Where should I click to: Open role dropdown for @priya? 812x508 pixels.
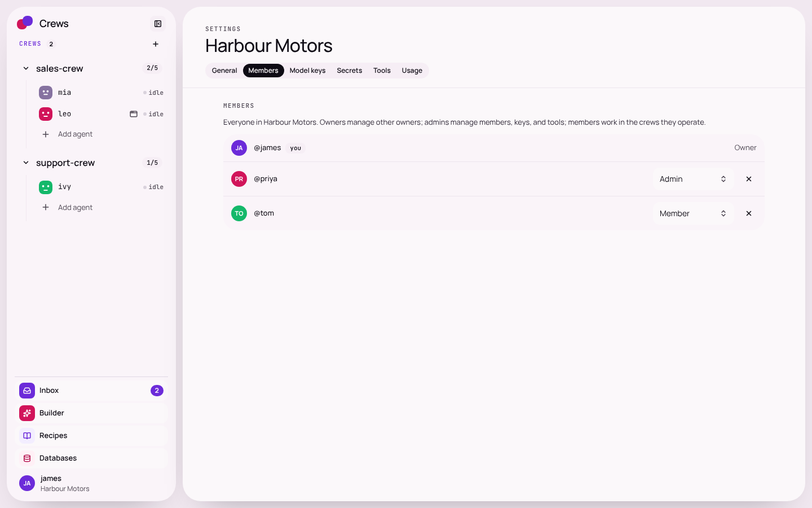click(693, 179)
